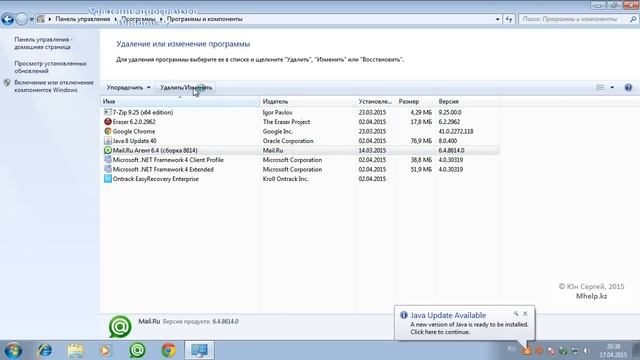Click the Ontrack EasyRecovery Enterprise icon
Screen dimensions: 640x360
(108, 179)
